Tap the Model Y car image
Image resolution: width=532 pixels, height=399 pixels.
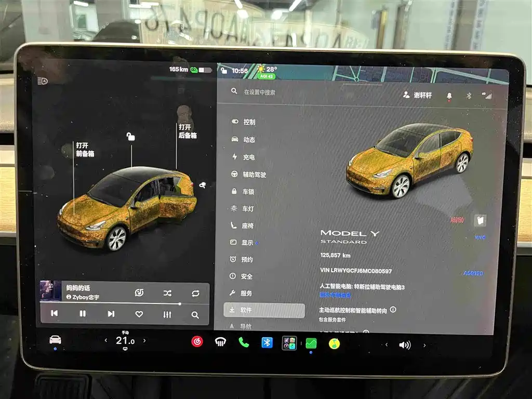tap(409, 161)
